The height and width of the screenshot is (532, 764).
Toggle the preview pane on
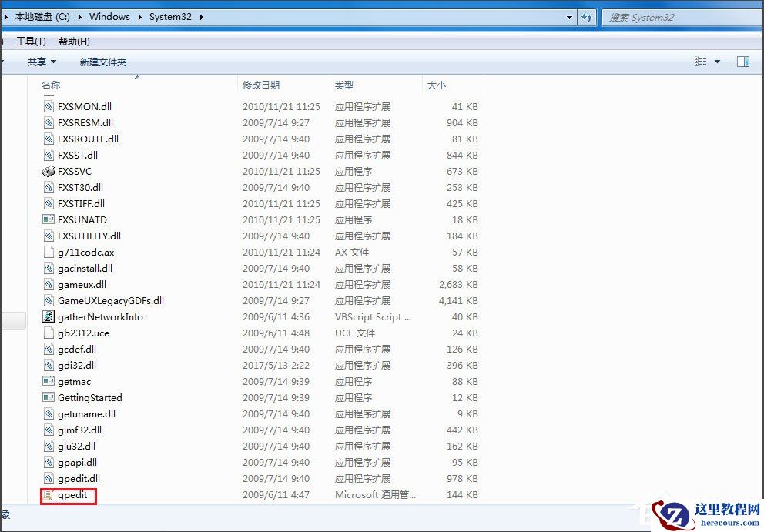[742, 61]
